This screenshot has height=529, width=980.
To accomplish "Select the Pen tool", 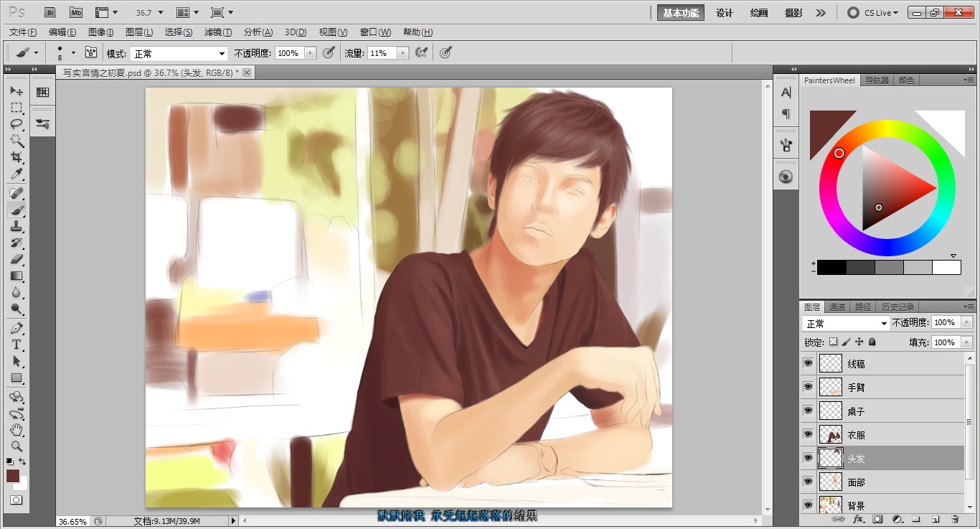I will pos(17,328).
